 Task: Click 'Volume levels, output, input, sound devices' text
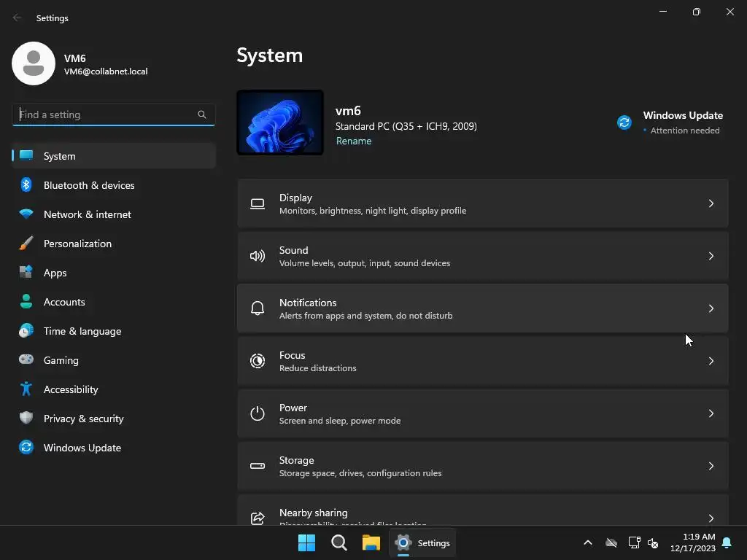[365, 262]
